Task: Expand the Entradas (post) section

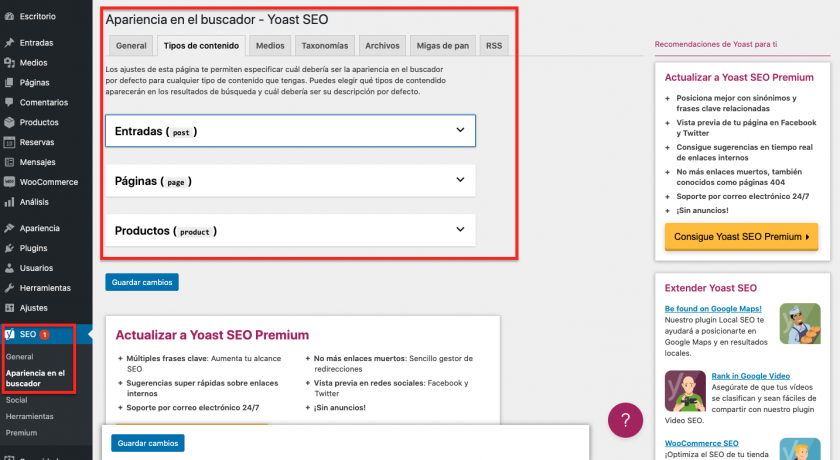Action: point(460,130)
